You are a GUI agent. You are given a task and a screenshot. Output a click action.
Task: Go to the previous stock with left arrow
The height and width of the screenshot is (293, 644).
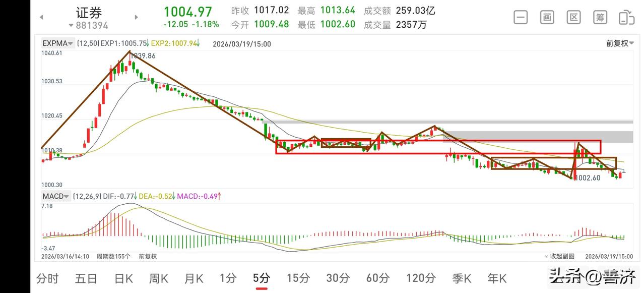(x=41, y=17)
